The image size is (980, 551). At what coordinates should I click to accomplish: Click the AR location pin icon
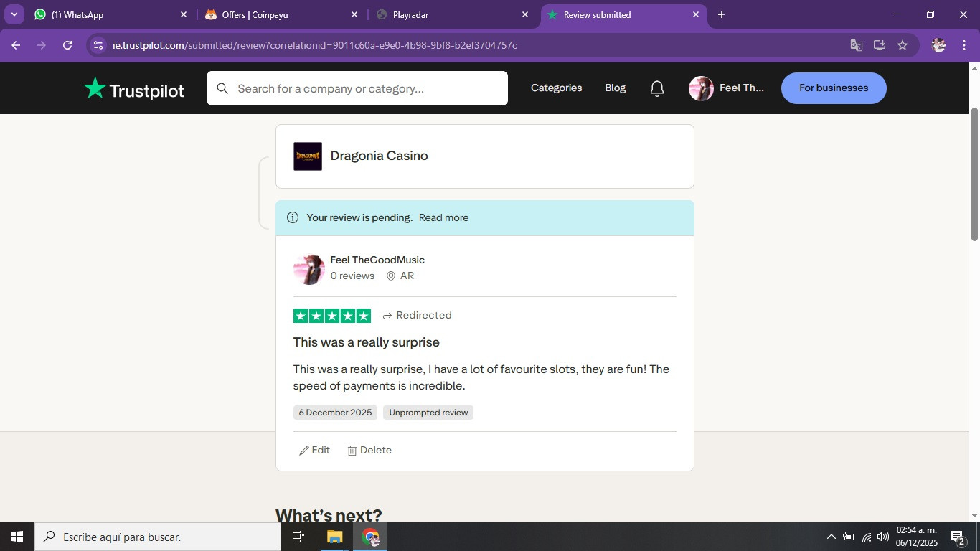tap(391, 276)
